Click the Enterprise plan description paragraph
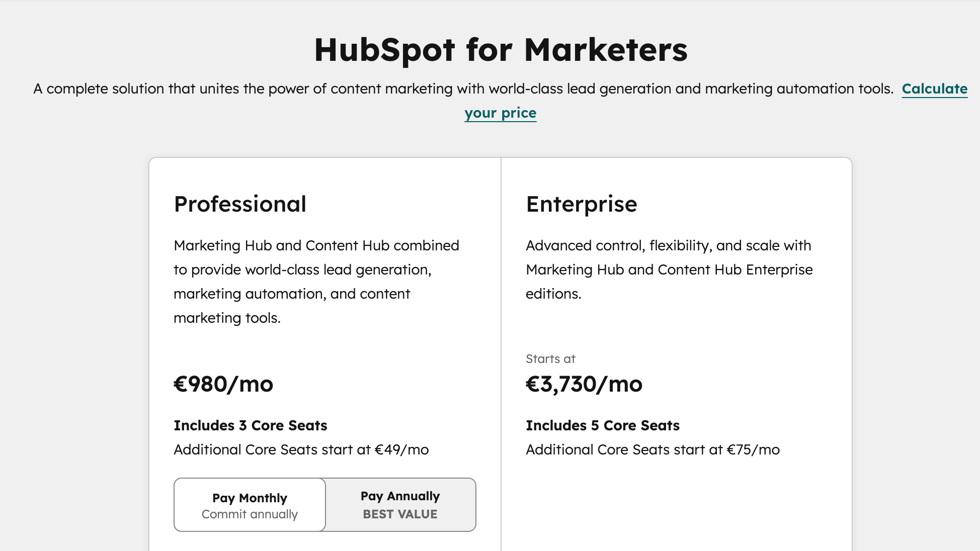This screenshot has height=551, width=980. pyautogui.click(x=668, y=269)
